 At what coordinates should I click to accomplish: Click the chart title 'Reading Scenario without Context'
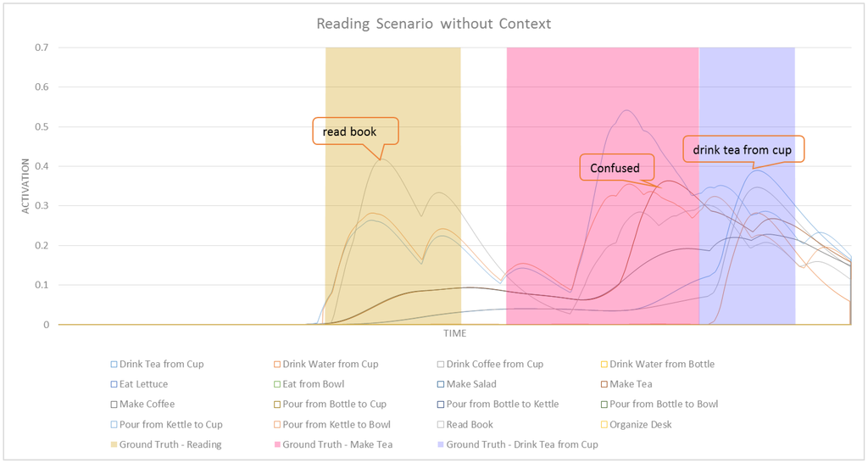click(x=433, y=24)
